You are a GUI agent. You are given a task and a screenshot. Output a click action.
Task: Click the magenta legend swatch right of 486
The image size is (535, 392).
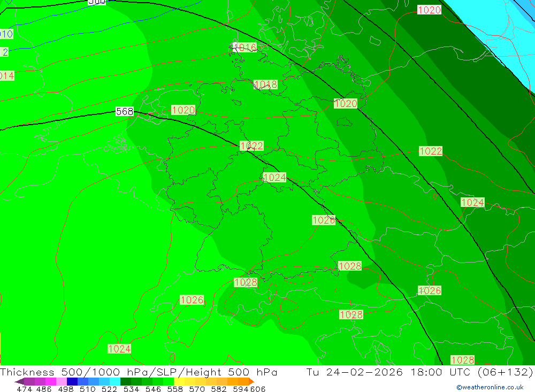pos(50,381)
